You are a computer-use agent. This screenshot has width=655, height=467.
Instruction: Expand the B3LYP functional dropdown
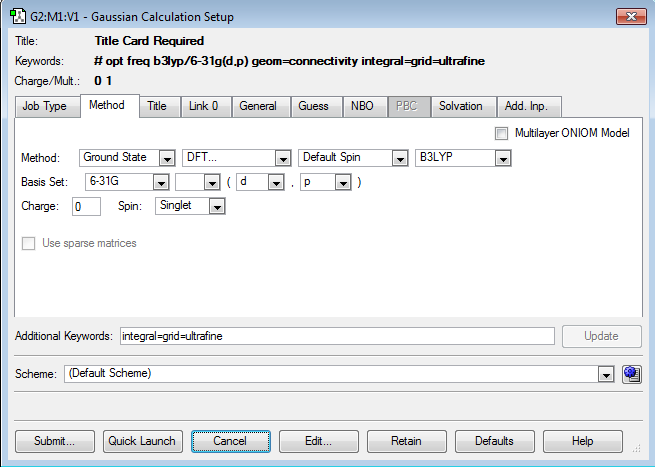pyautogui.click(x=463, y=158)
